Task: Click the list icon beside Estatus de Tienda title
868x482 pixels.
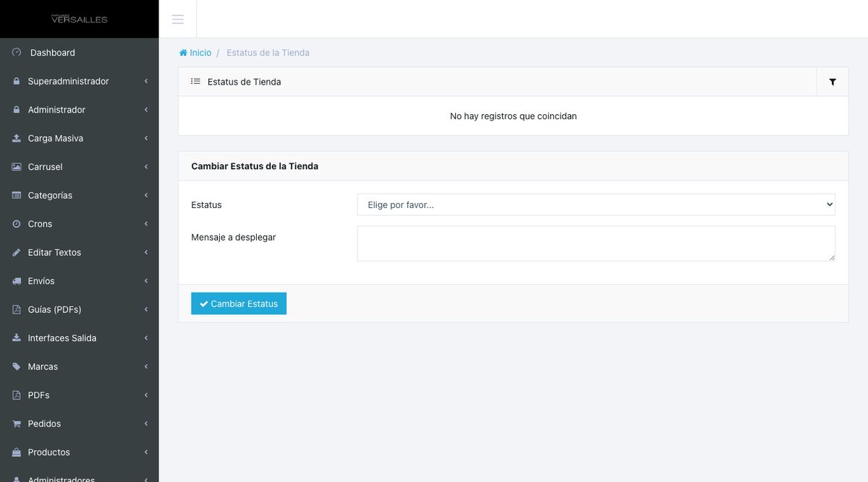Action: tap(195, 82)
